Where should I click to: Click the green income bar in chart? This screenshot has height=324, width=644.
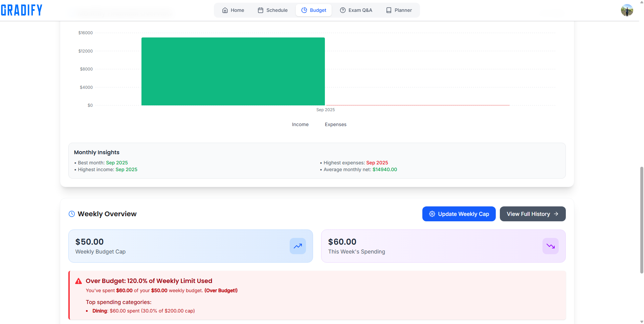point(233,72)
